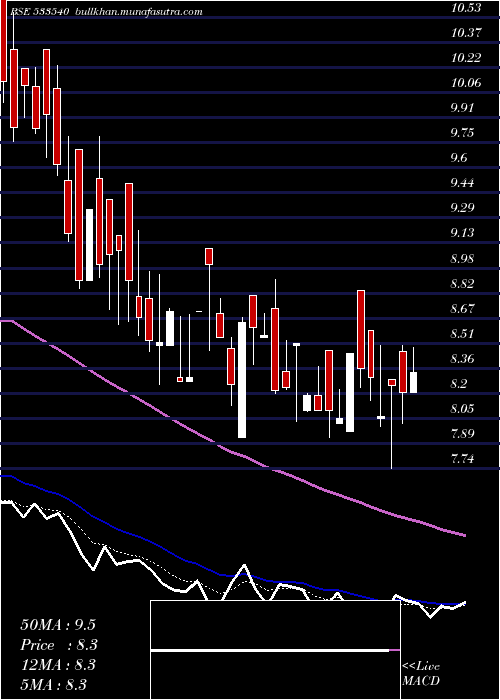Click the 10.06 price axis label

click(x=466, y=83)
